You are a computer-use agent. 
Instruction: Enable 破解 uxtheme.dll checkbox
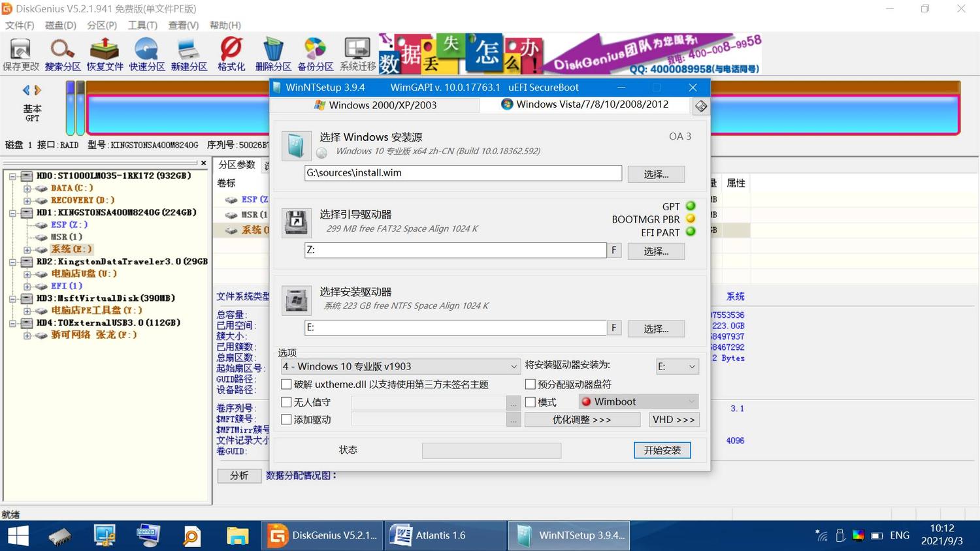coord(286,384)
